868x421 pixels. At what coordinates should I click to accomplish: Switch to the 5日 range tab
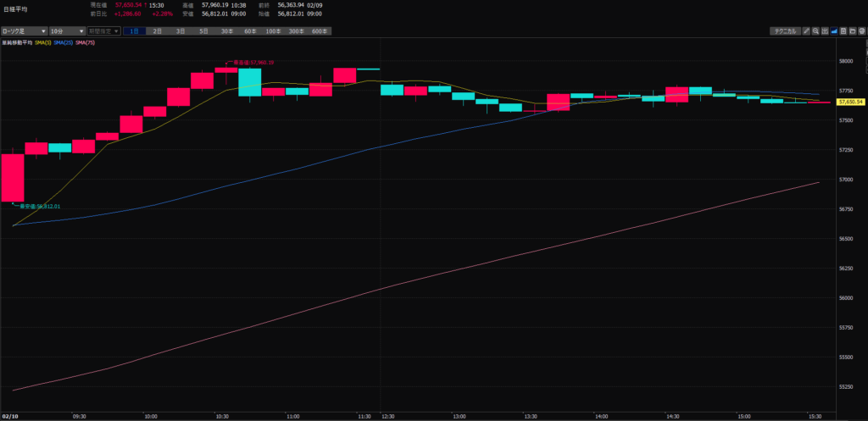[203, 31]
